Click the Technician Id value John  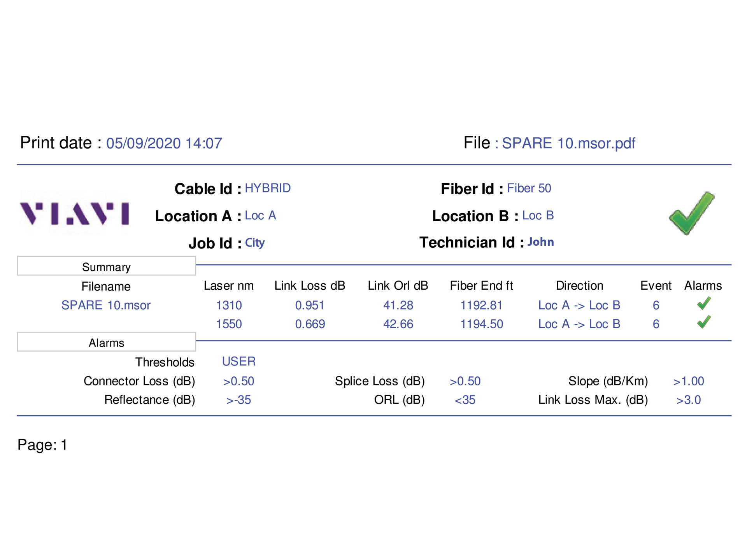click(540, 242)
